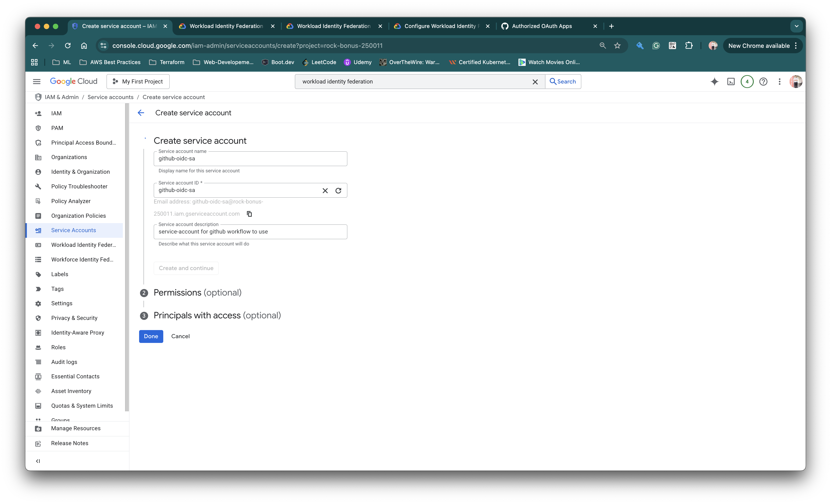The image size is (831, 504).
Task: Open the notifications badge showing 4
Action: coord(747,81)
